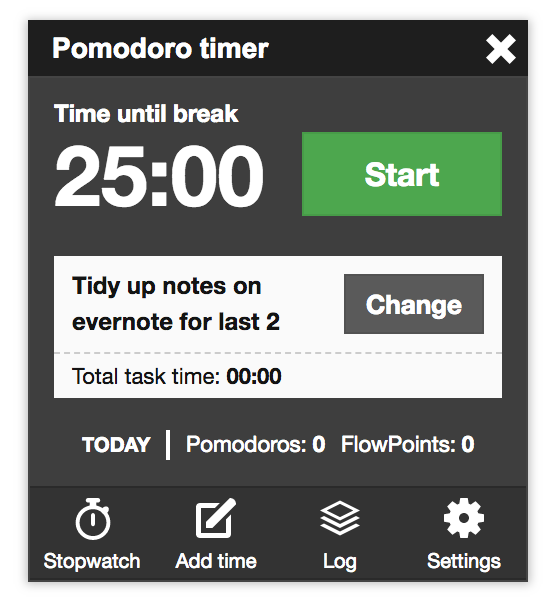Image resolution: width=558 pixels, height=608 pixels.
Task: Click the vertical divider beside TODAY
Action: pos(168,445)
